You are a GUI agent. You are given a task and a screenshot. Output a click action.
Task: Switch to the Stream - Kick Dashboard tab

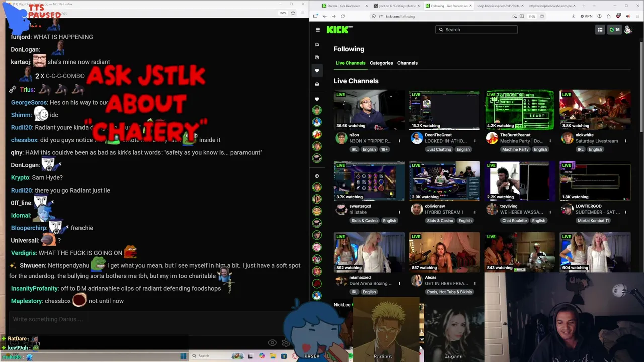click(344, 6)
